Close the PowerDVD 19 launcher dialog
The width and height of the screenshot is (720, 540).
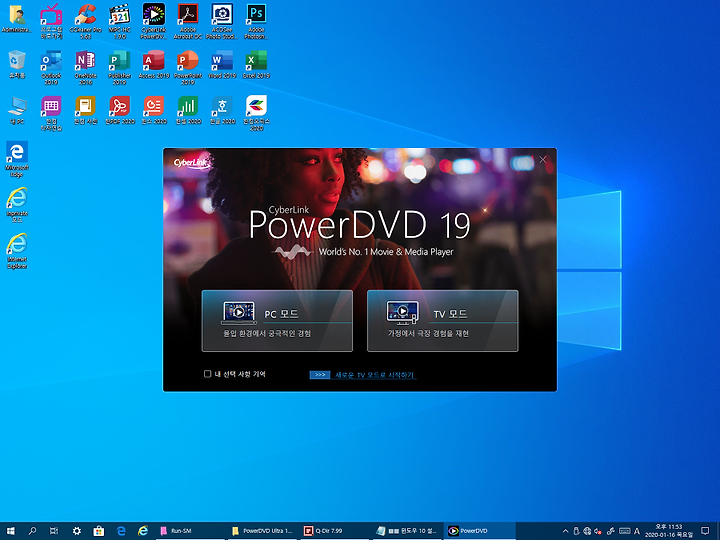[x=543, y=159]
